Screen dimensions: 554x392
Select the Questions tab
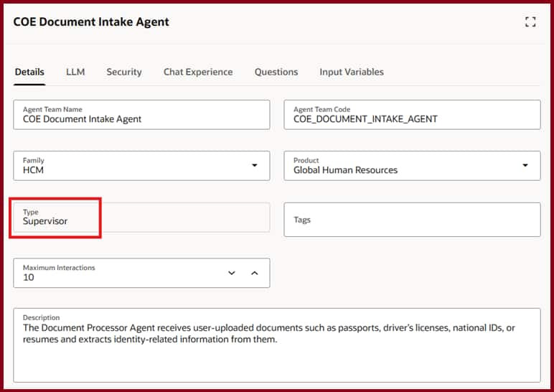[276, 72]
